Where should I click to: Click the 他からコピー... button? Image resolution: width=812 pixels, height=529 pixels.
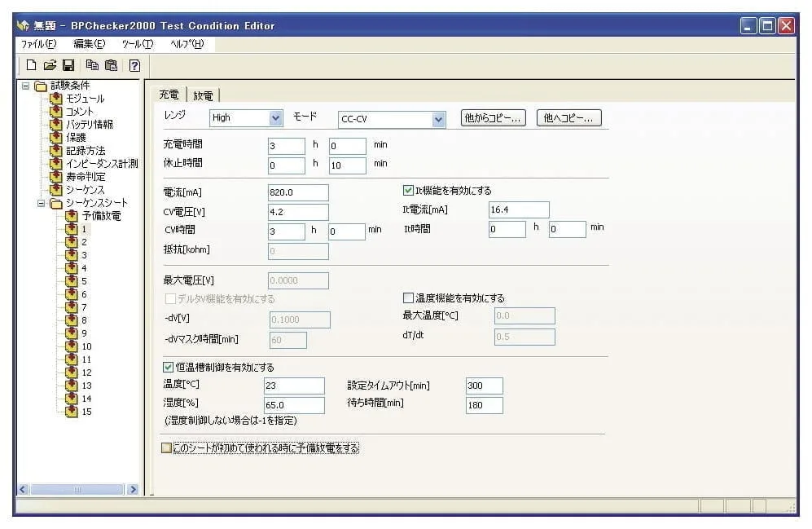coord(493,117)
